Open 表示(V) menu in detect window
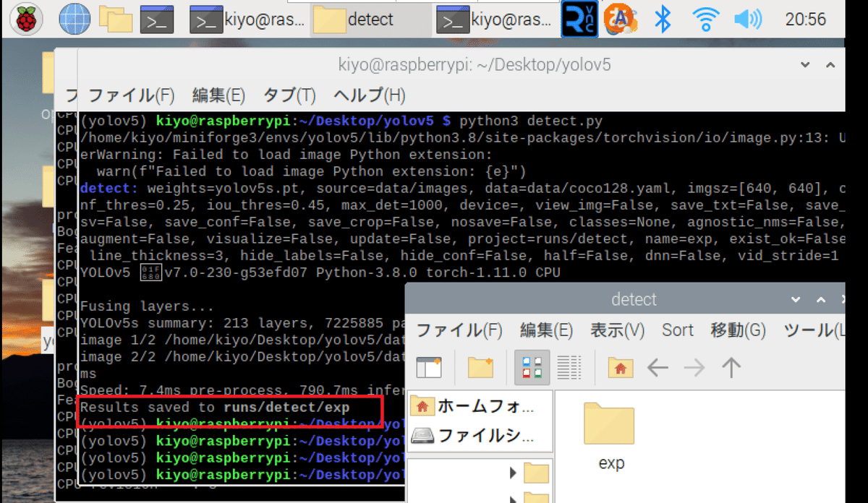The height and width of the screenshot is (503, 868). (617, 330)
